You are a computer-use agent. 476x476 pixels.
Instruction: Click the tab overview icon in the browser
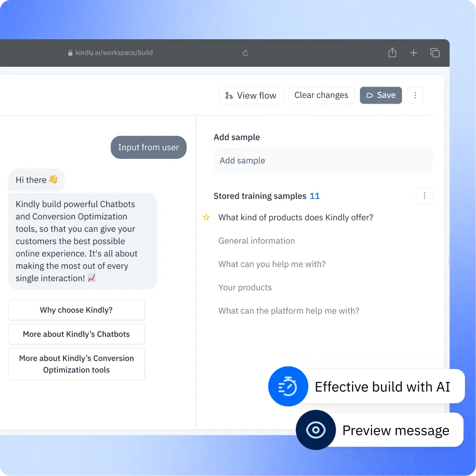click(435, 52)
